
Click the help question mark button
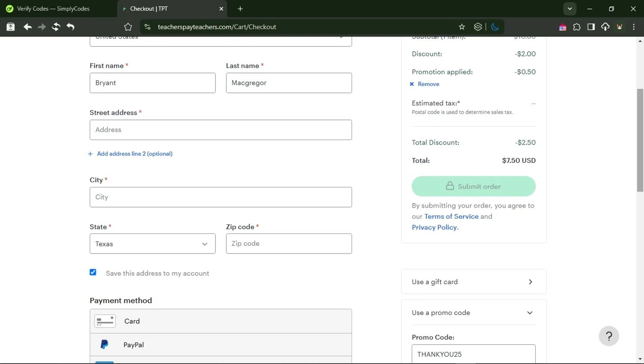pos(608,336)
